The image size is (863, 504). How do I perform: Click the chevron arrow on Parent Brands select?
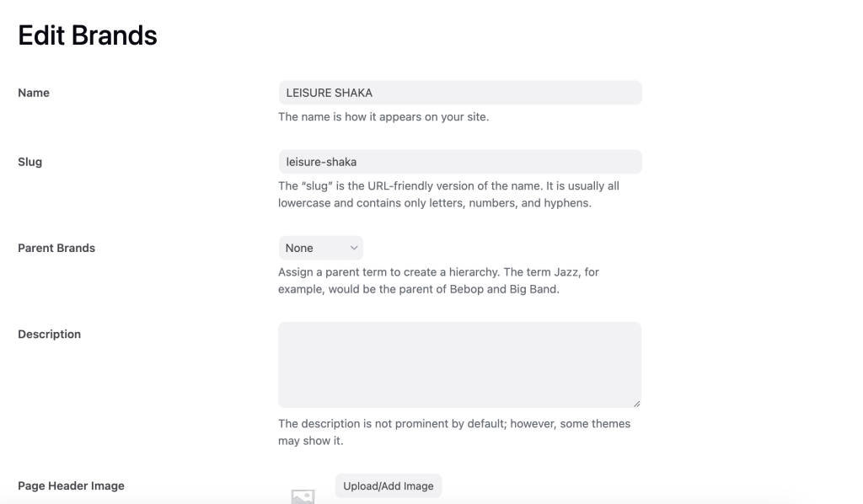click(x=354, y=248)
